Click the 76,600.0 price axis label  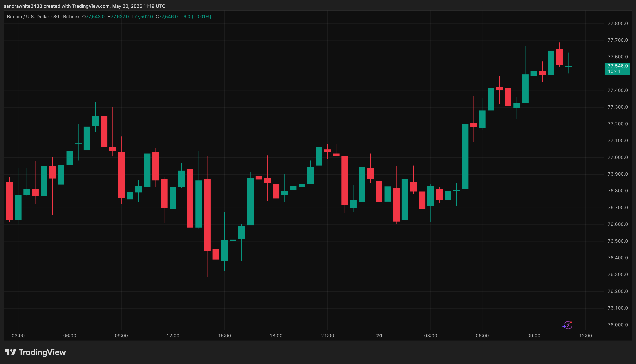(x=618, y=224)
